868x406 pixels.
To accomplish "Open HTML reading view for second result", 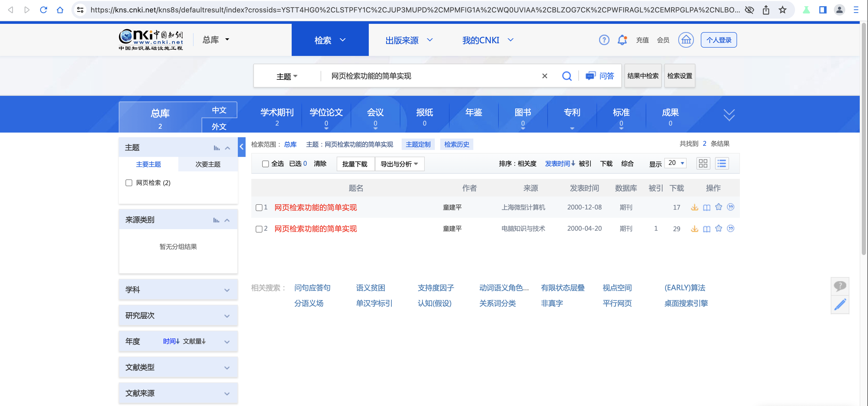I will point(707,229).
